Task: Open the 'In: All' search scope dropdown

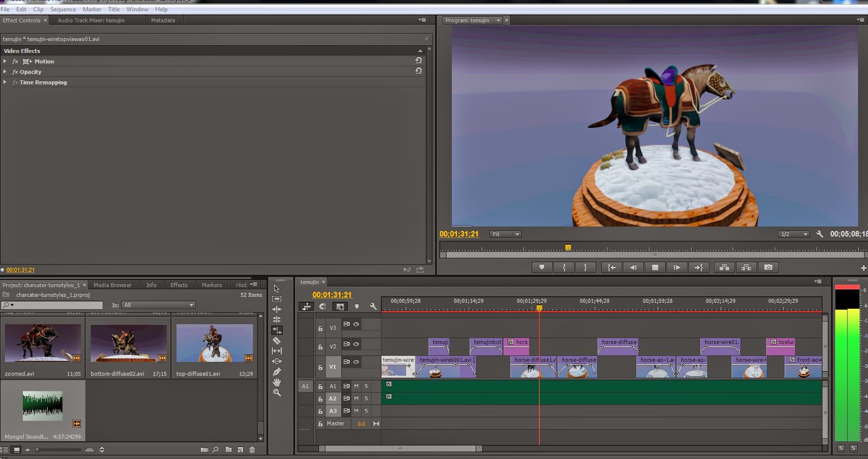Action: pos(158,305)
